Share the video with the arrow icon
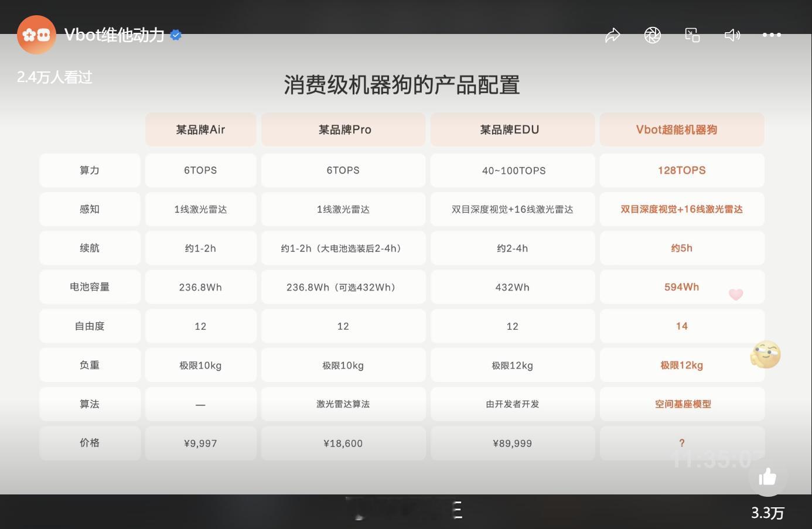 pyautogui.click(x=613, y=35)
